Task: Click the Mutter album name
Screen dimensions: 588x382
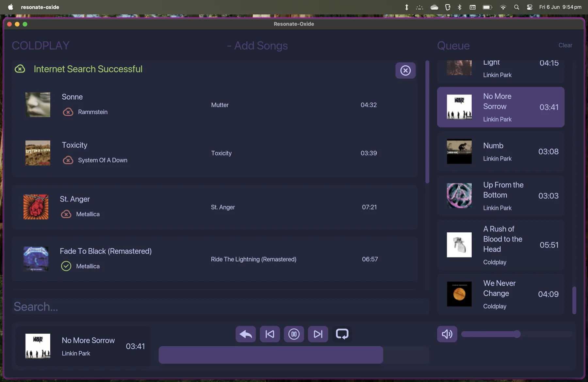Action: click(x=220, y=105)
